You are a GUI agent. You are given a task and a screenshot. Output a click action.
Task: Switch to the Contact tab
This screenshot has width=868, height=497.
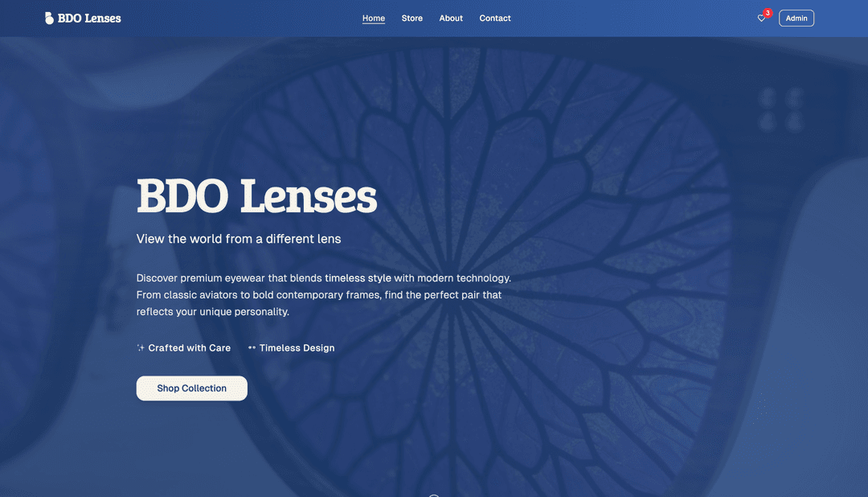tap(495, 18)
